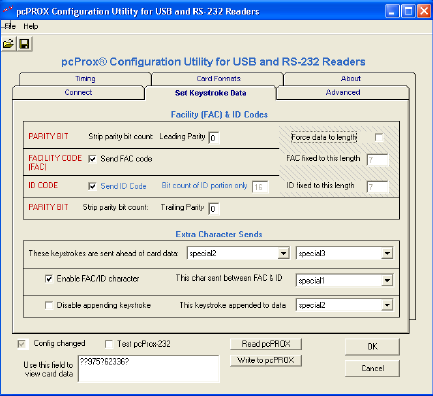The image size is (433, 396).
Task: Open the File menu
Action: point(10,26)
